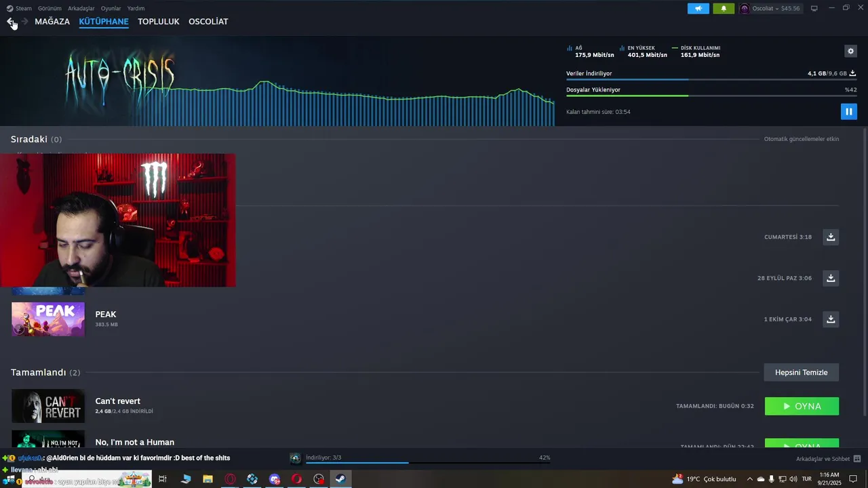This screenshot has width=868, height=488.
Task: Expand the Oscoliat account dropdown
Action: pyautogui.click(x=770, y=8)
